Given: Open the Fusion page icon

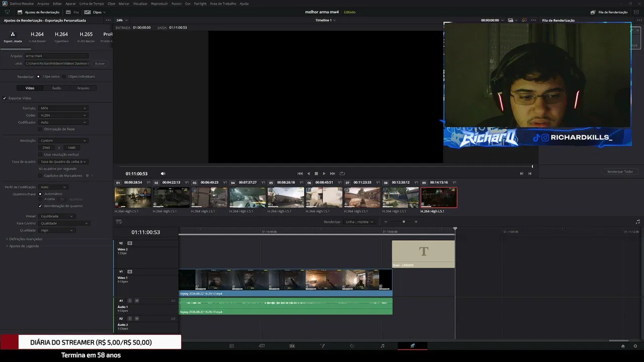Looking at the screenshot, I should tap(323, 346).
